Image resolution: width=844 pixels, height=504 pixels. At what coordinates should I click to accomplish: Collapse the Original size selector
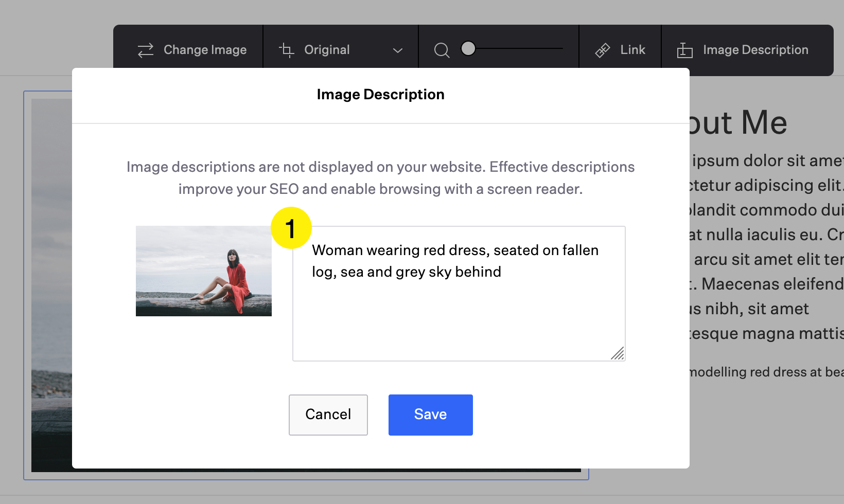[x=397, y=50]
